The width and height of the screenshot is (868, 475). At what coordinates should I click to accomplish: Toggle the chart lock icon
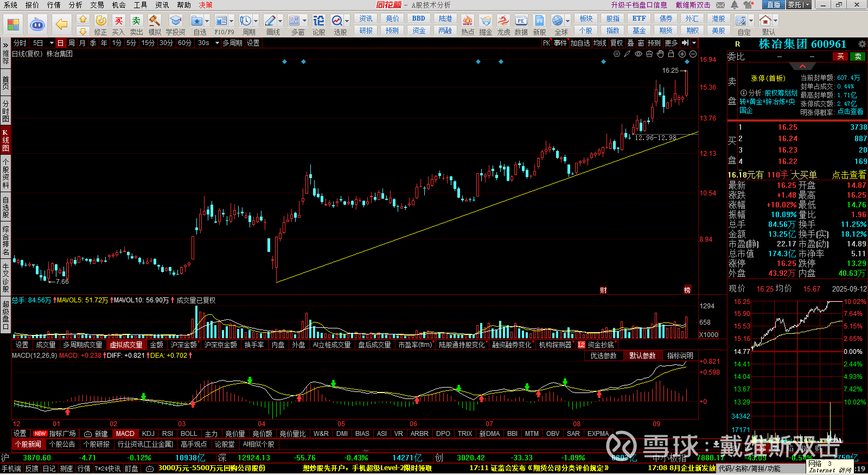tap(671, 54)
